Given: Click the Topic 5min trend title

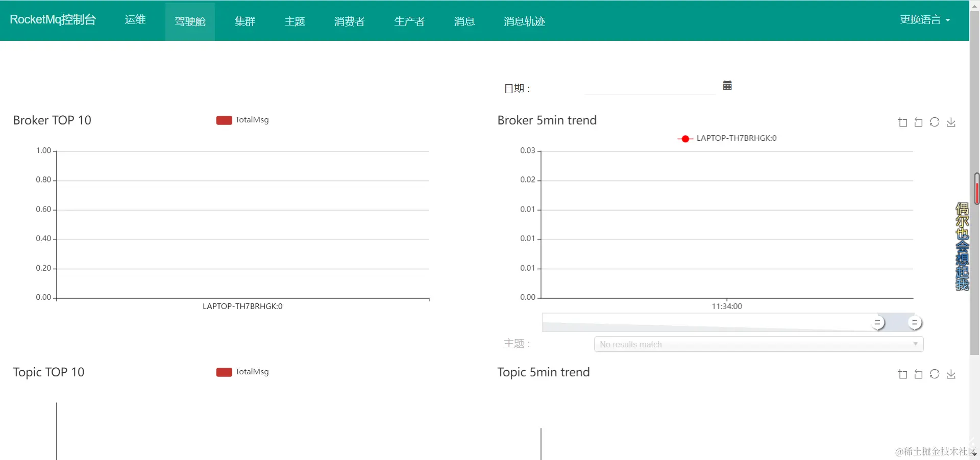Looking at the screenshot, I should tap(543, 372).
